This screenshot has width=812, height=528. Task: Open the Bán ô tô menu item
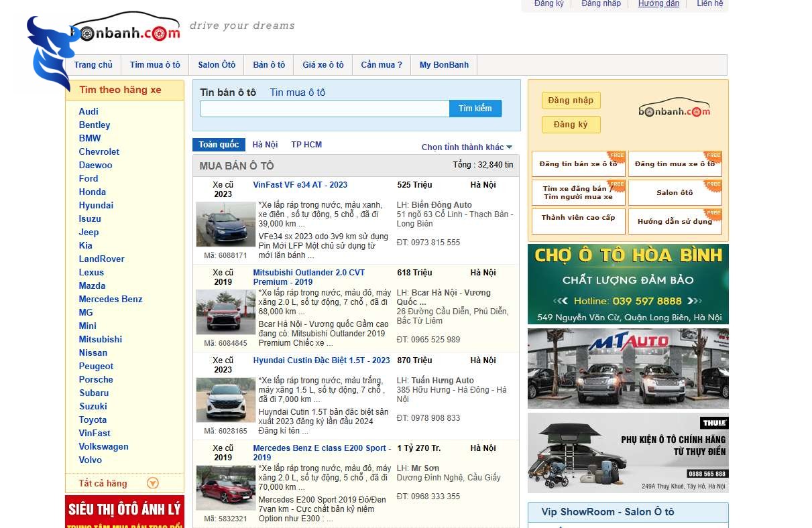click(x=269, y=65)
